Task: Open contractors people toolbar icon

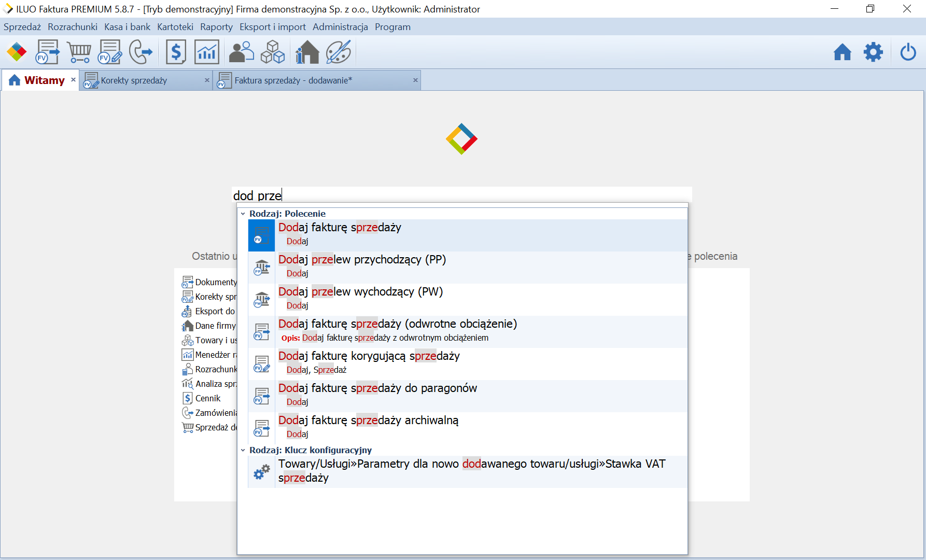Action: point(242,52)
